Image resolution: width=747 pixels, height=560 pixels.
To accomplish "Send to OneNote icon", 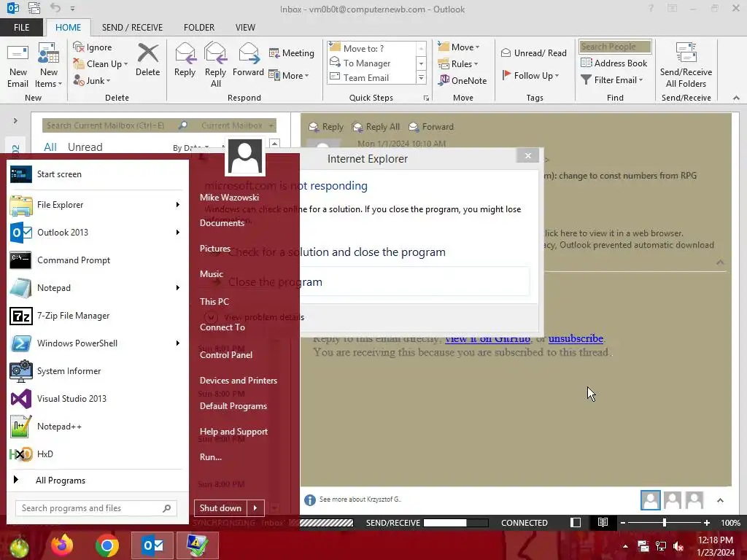I will [444, 80].
